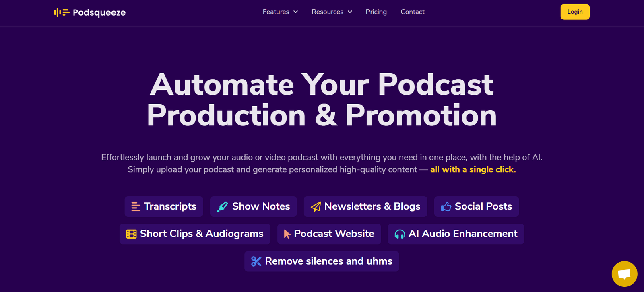Open the Contact page
Viewport: 644px width, 292px height.
(413, 12)
